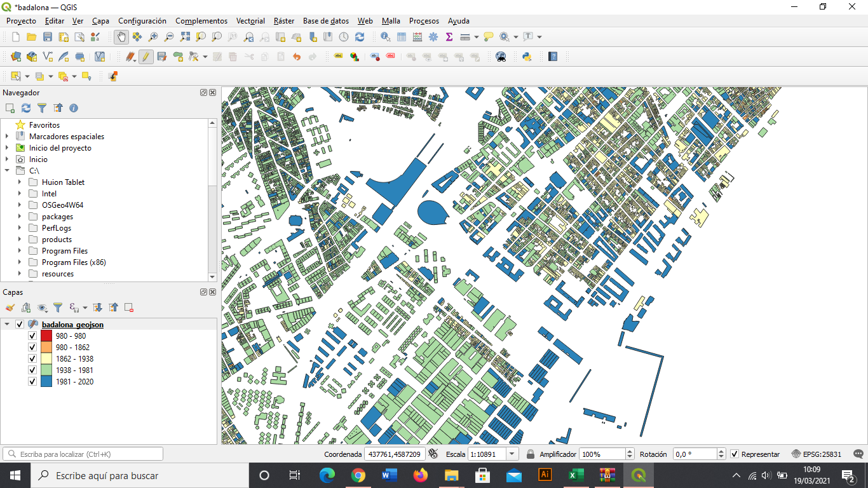The height and width of the screenshot is (488, 868).
Task: Click the red 980 - 980 color swatch
Action: tap(46, 336)
